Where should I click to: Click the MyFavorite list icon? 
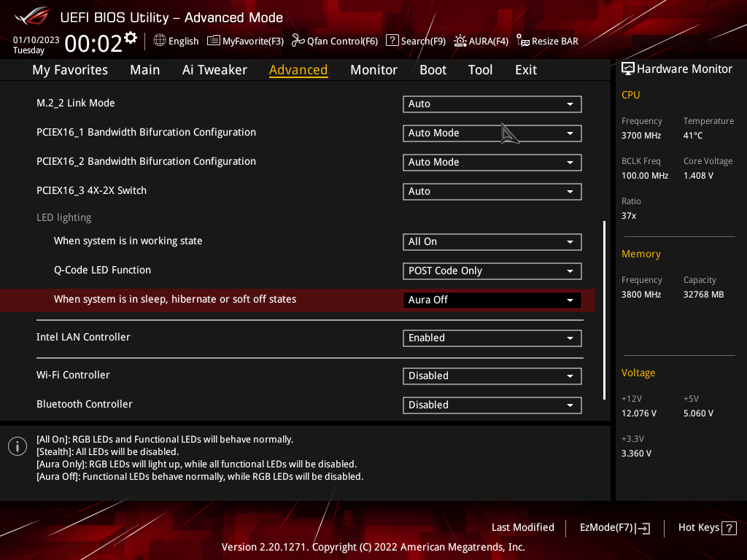tap(214, 41)
